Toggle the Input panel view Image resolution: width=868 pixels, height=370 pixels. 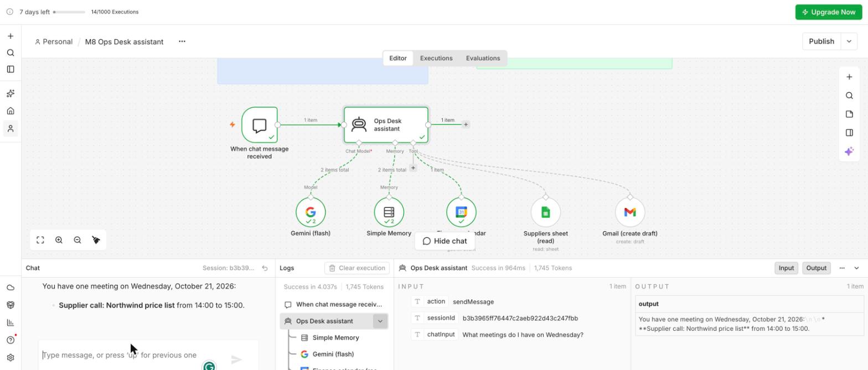coord(786,268)
